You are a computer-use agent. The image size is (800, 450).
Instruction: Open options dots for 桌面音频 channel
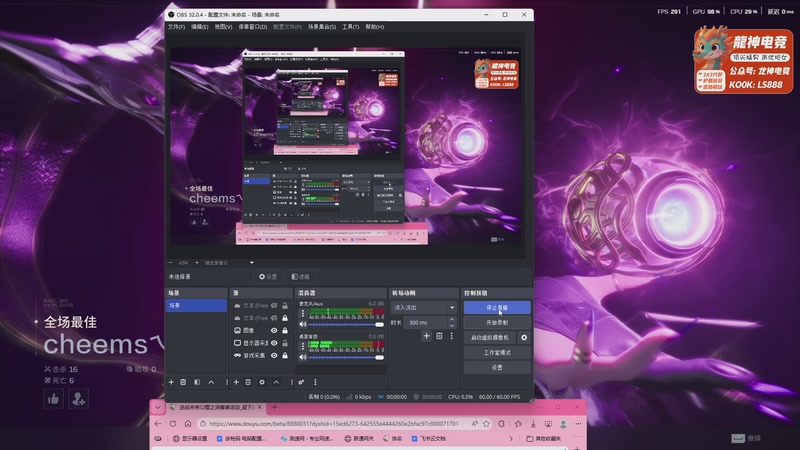tap(303, 346)
